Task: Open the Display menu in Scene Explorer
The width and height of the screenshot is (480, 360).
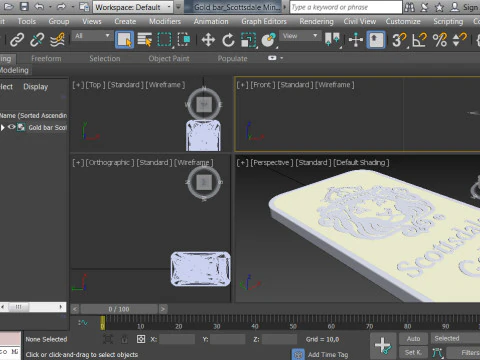Action: [36, 87]
